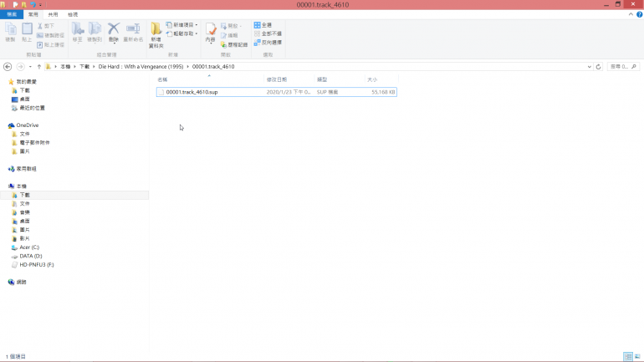Viewport: 644px width, 362px height.
Task: Open the address bar history dropdown
Action: (589, 67)
